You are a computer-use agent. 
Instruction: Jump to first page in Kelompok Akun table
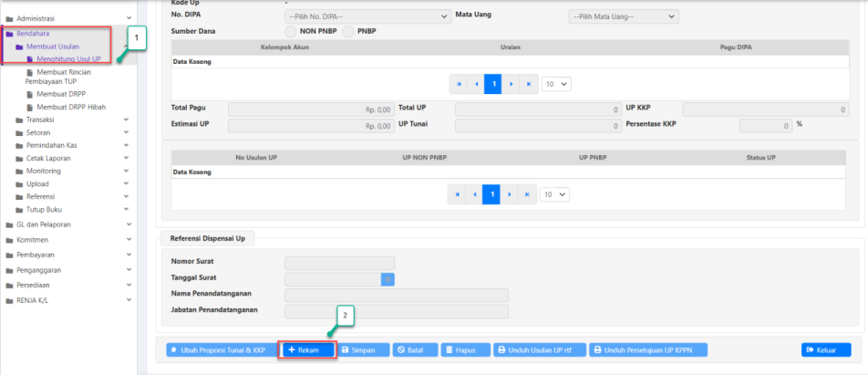[x=459, y=83]
